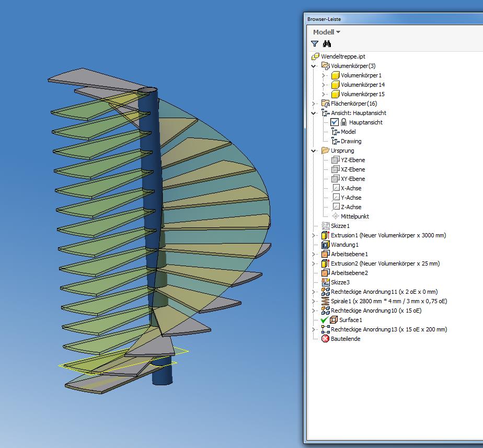
Task: Select the Spirale1 coil feature icon
Action: (325, 301)
